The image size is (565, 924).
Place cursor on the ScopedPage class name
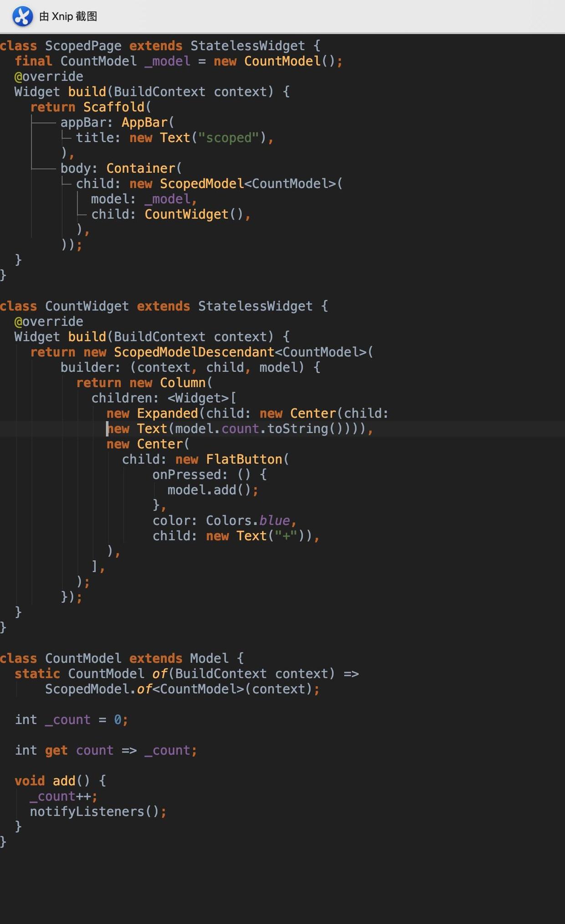tap(83, 46)
